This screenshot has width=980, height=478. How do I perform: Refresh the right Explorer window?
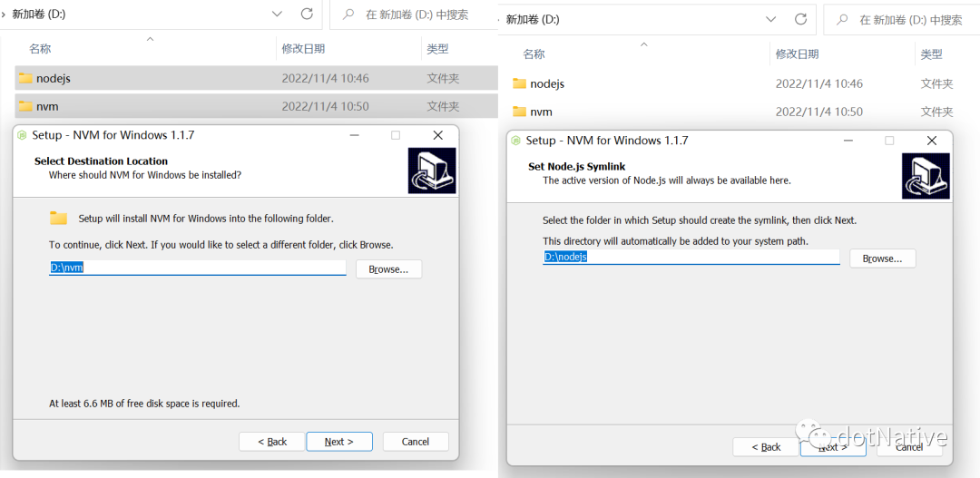800,19
